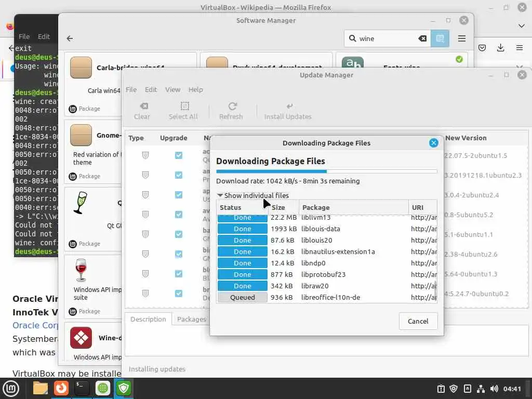Toggle upgrade checkbox for 5.1-6ubuntu1.1 row
The width and height of the screenshot is (532, 399).
pos(179,234)
